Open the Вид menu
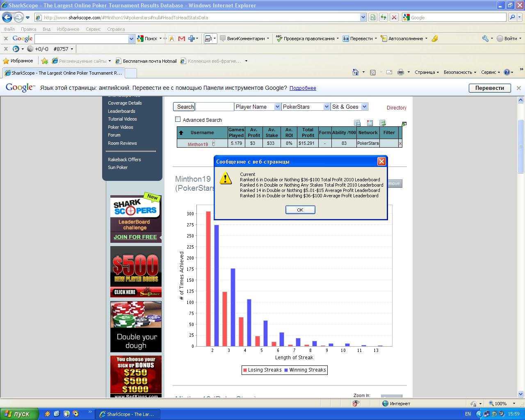The height and width of the screenshot is (420, 525). [x=46, y=29]
